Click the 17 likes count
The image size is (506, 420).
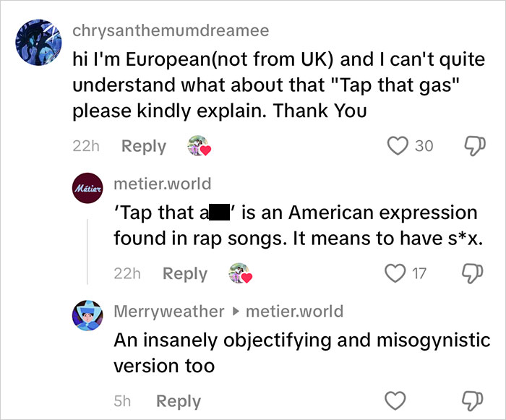click(x=419, y=274)
